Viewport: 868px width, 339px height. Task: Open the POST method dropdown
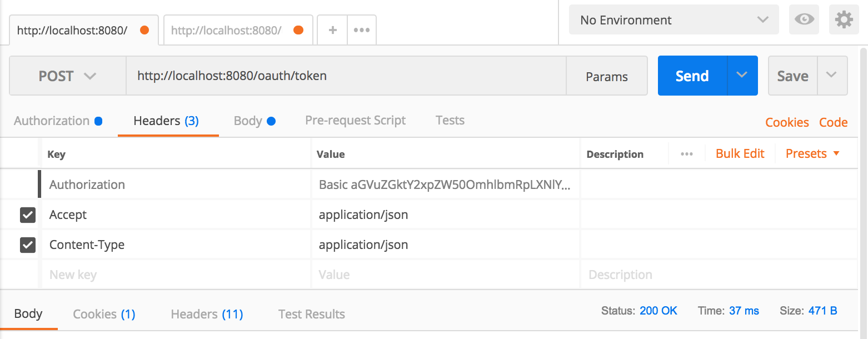pyautogui.click(x=67, y=76)
